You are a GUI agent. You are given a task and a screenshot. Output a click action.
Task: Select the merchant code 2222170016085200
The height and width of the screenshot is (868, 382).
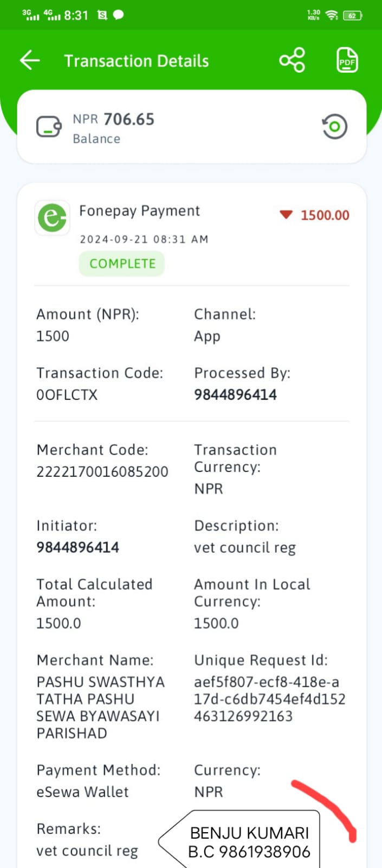(x=102, y=471)
